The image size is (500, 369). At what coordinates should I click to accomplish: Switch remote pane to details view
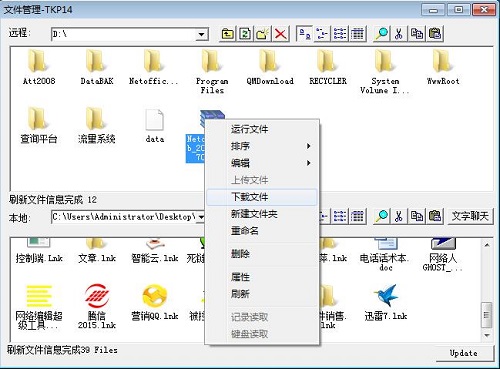(358, 34)
